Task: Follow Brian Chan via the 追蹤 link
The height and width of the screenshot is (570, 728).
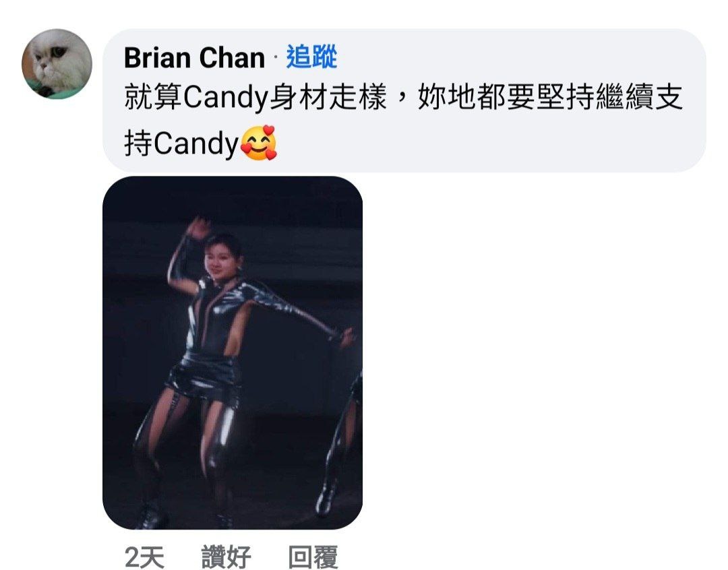Action: click(x=311, y=57)
